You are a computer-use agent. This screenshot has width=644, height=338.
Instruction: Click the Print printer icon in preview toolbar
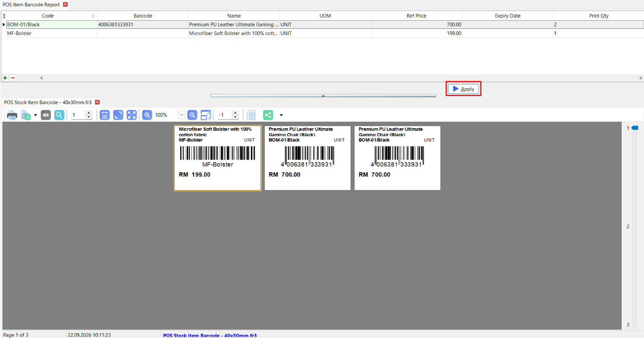coord(12,115)
